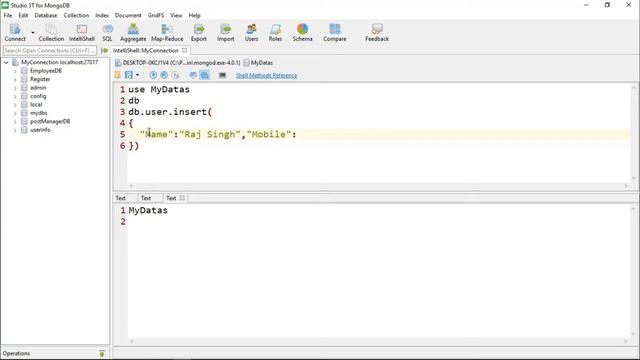
Task: Open the GridFS menu
Action: [x=156, y=15]
